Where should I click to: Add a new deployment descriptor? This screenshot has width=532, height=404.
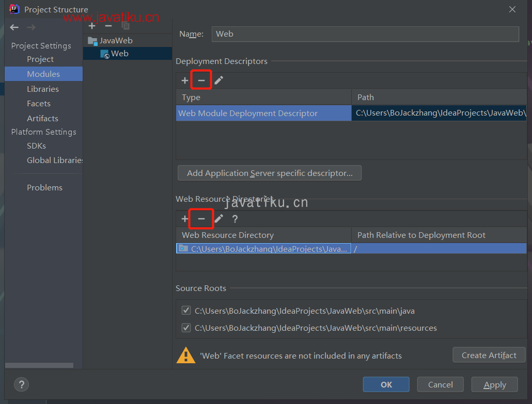185,80
